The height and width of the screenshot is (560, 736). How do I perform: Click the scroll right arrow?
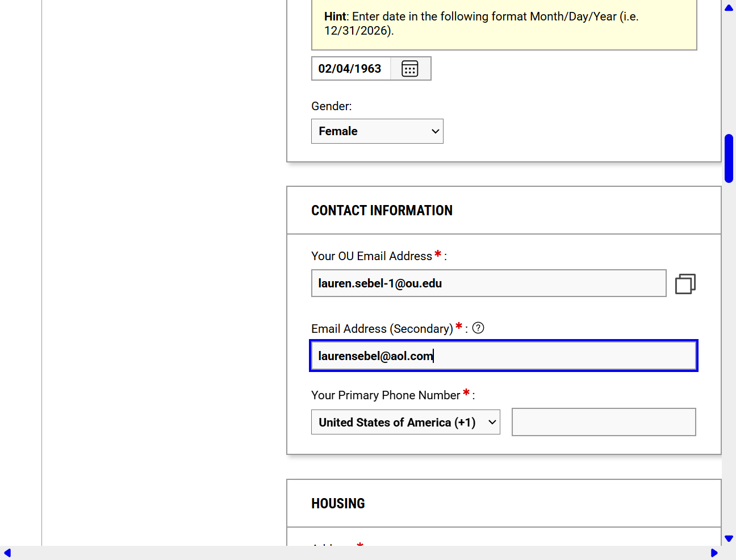(x=714, y=553)
